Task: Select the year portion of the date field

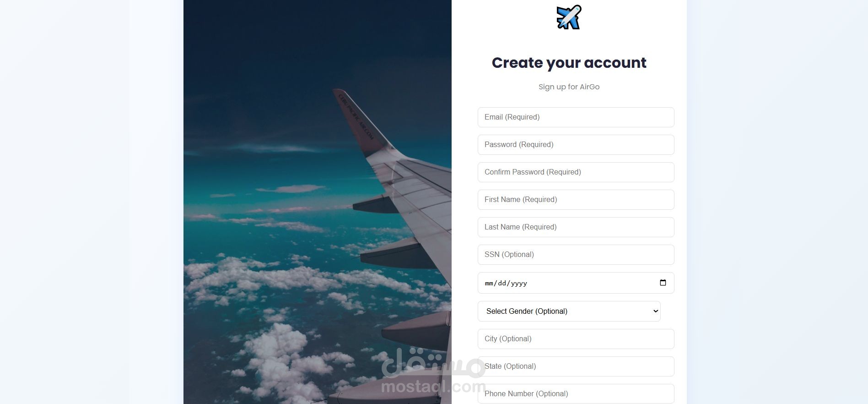Action: click(x=519, y=284)
